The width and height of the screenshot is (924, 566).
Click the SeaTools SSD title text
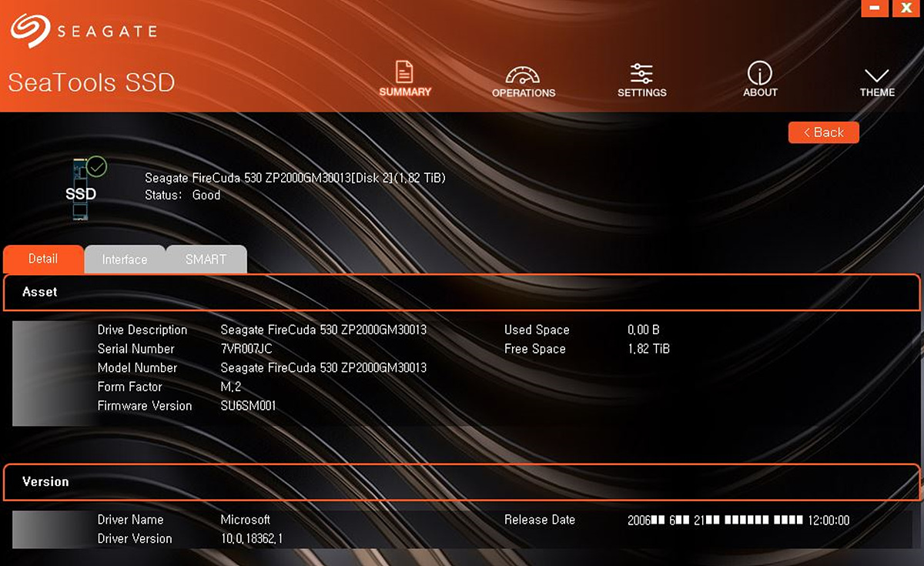pyautogui.click(x=92, y=82)
